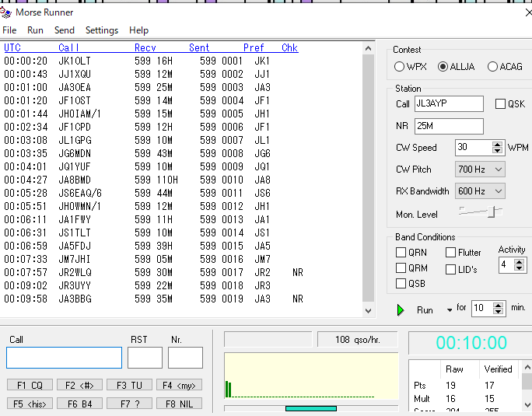Screen dimensions: 532x416
Task: Click the F8 NIL button
Action: point(179,404)
